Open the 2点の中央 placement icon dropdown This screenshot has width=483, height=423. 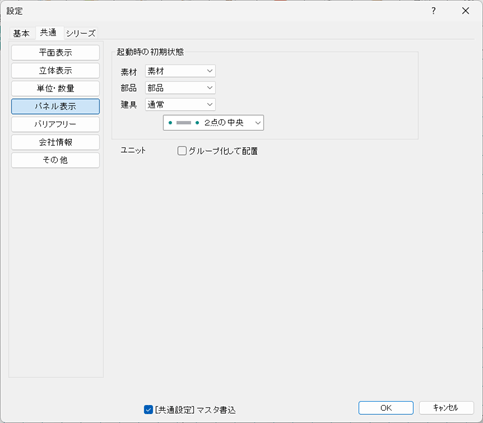pyautogui.click(x=213, y=123)
